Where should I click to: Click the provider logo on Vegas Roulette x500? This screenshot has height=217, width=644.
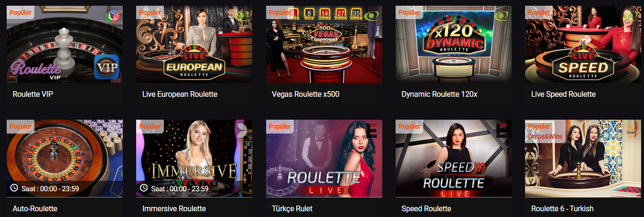372,16
